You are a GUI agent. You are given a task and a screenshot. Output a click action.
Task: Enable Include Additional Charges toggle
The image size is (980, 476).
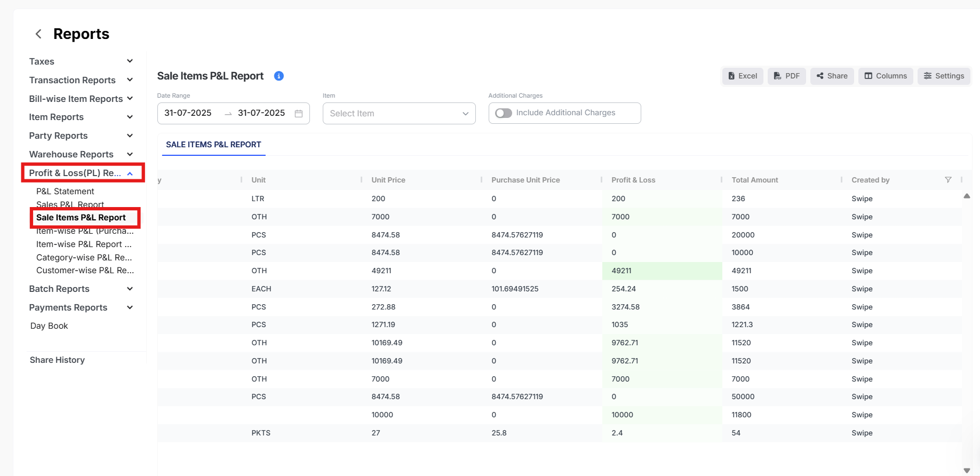coord(504,113)
